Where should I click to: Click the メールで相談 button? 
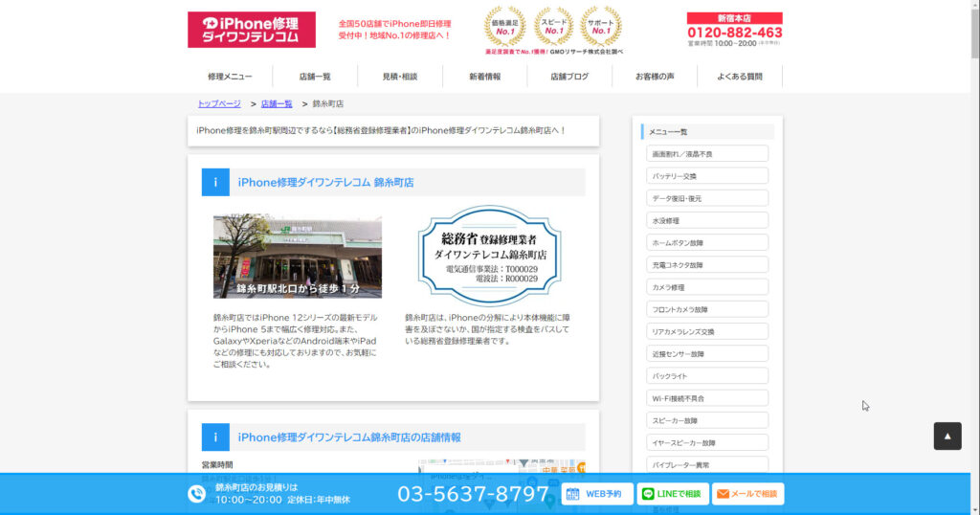[x=748, y=494]
